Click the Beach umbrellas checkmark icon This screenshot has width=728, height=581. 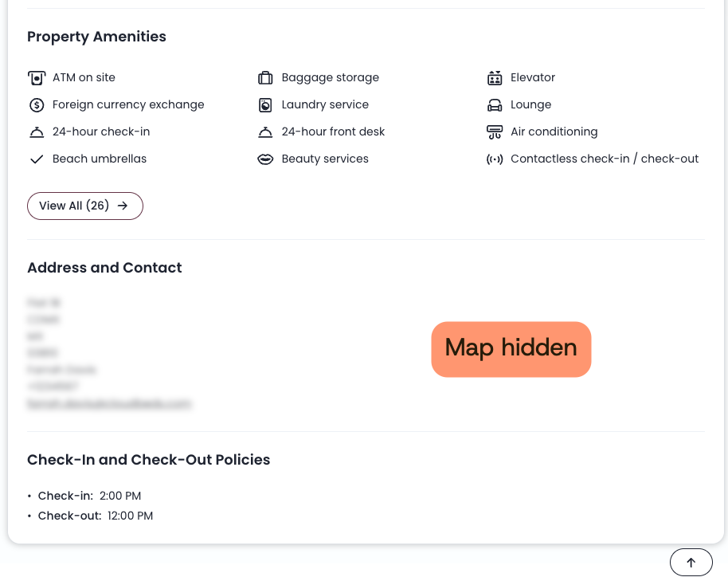(x=37, y=159)
